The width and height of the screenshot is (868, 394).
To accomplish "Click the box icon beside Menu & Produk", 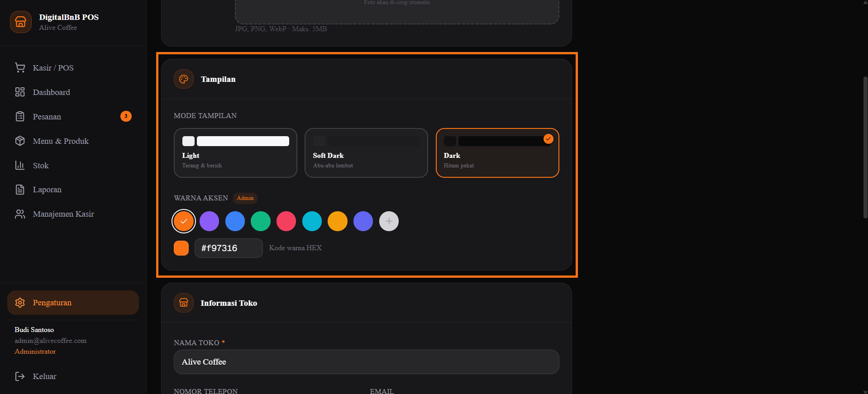I will pyautogui.click(x=20, y=141).
